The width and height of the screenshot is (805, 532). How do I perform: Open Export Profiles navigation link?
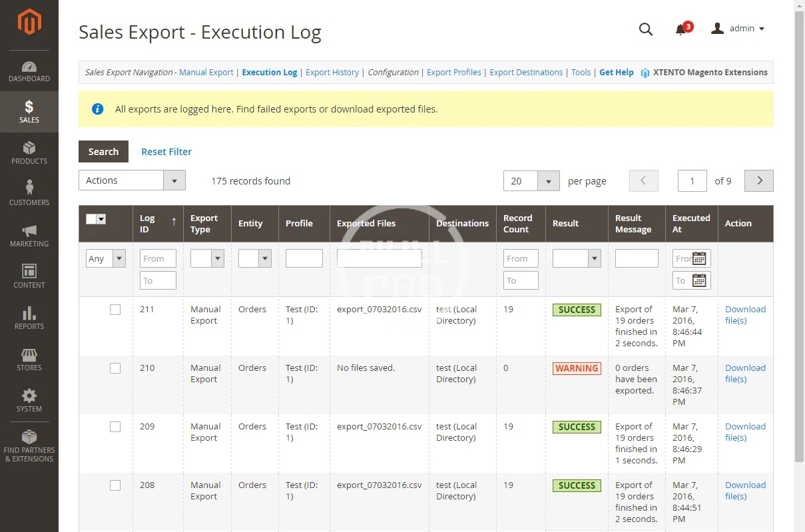point(453,73)
